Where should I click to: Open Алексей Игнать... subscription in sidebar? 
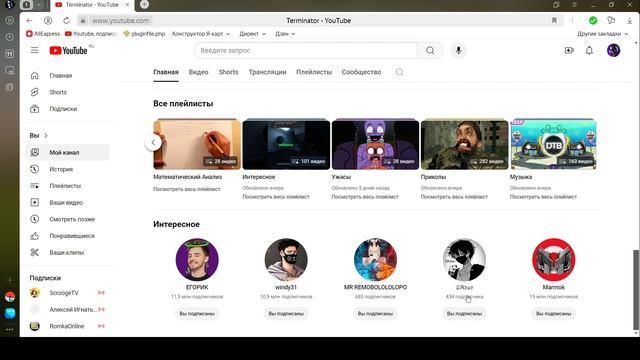68,309
